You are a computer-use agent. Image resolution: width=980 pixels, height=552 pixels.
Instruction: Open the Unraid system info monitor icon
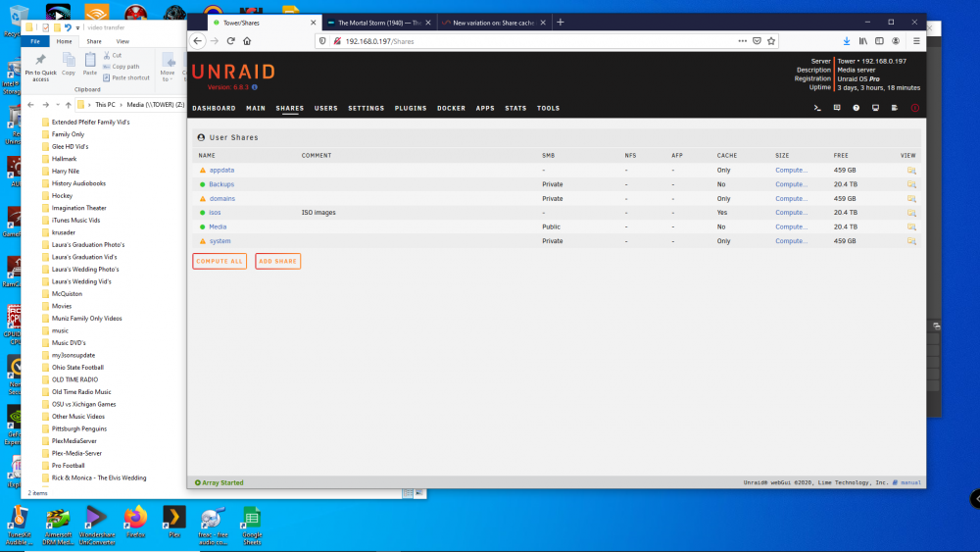point(875,108)
